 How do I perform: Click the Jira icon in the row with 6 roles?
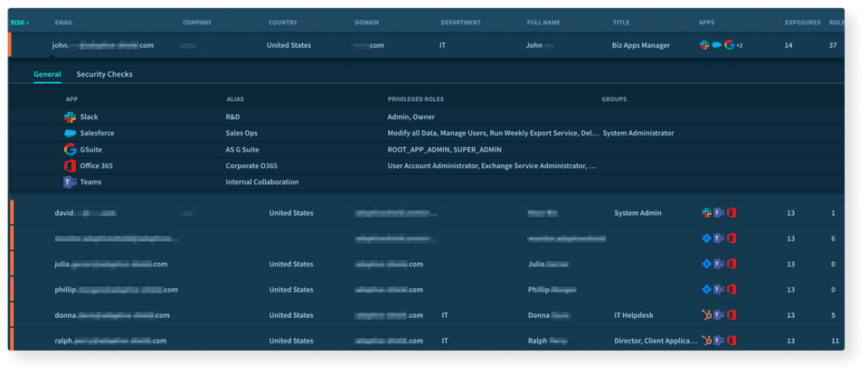click(x=706, y=238)
